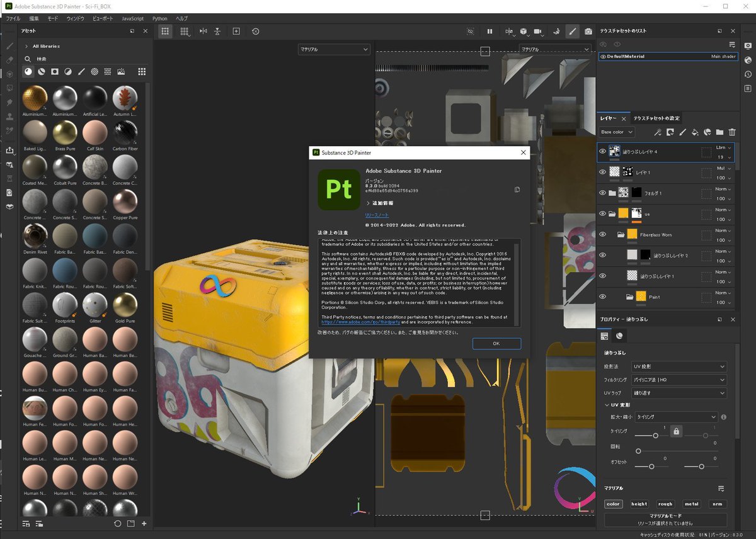Click the pause engine icon in viewport toolbar
Screen dimensions: 756x539
pos(490,31)
